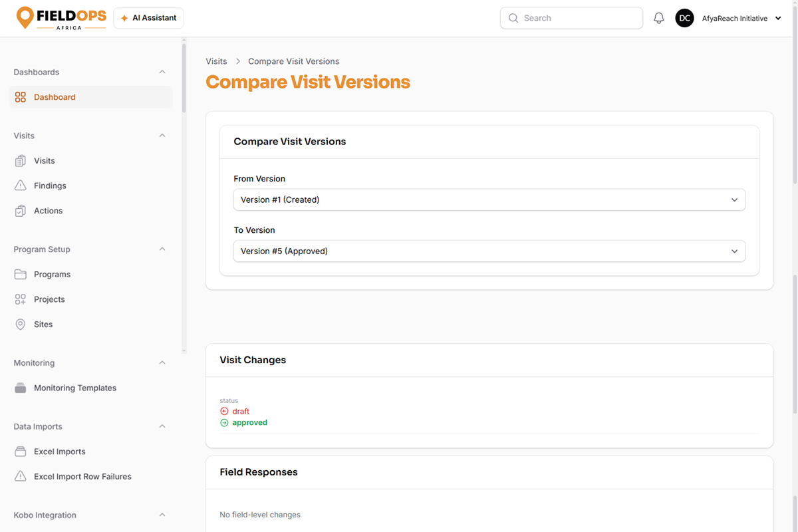Click the AI Assistant button
798x532 pixels.
click(149, 18)
